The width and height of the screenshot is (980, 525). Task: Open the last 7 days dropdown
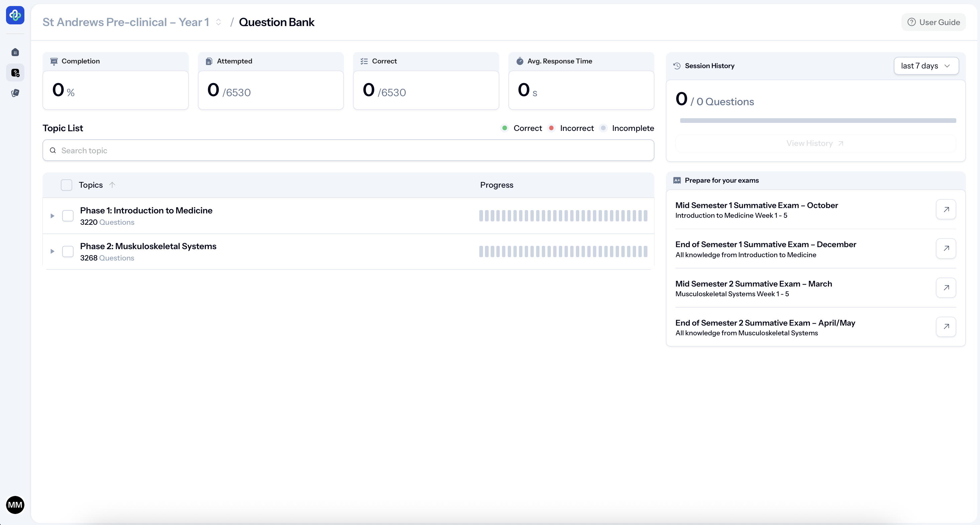click(x=926, y=66)
